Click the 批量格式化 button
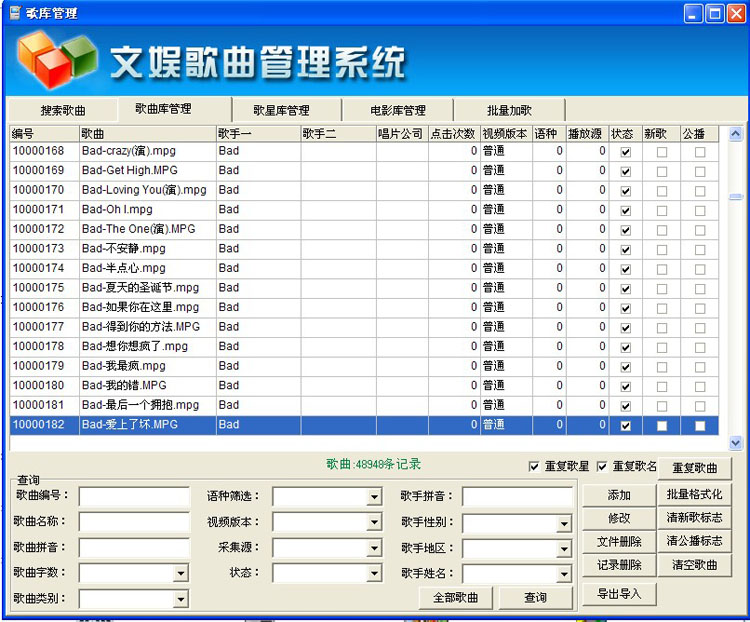Image resolution: width=750 pixels, height=622 pixels. click(695, 494)
